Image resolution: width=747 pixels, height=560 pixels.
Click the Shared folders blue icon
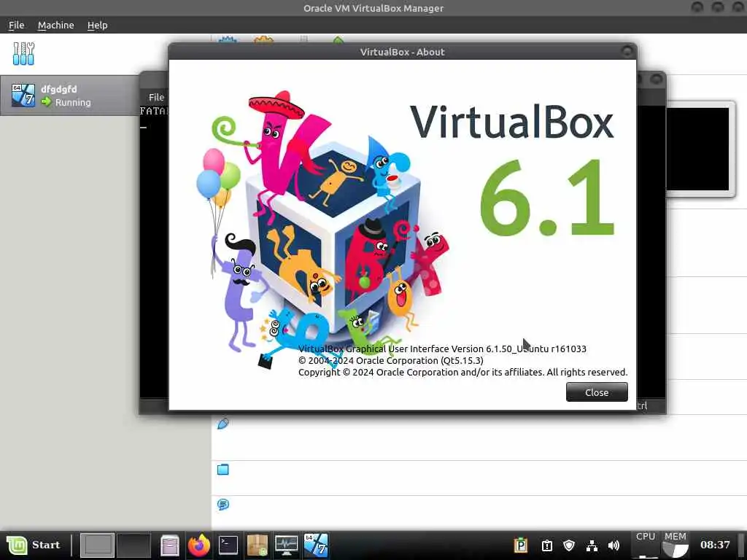point(223,470)
